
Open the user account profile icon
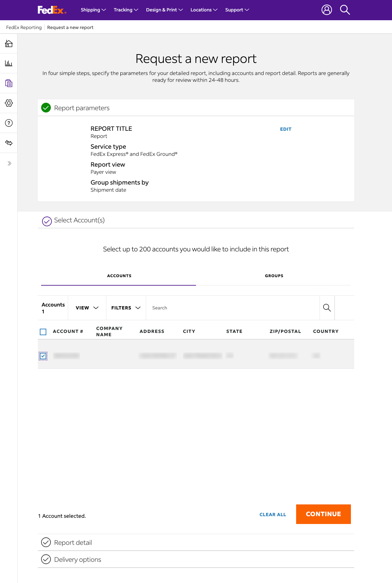tap(326, 10)
